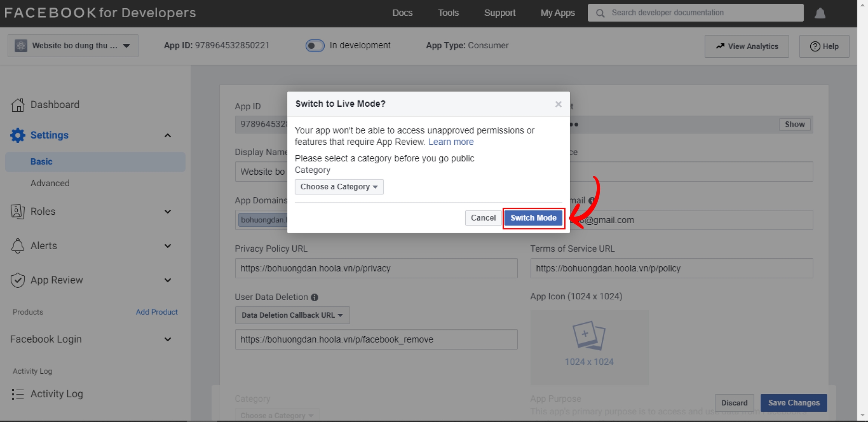Click the Learn more link
868x422 pixels.
451,142
